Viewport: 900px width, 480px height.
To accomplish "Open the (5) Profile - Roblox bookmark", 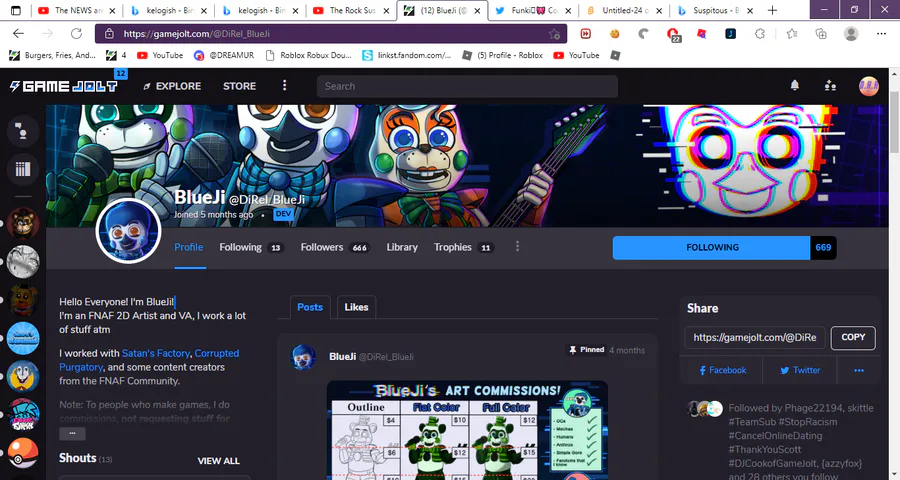I will pos(503,55).
